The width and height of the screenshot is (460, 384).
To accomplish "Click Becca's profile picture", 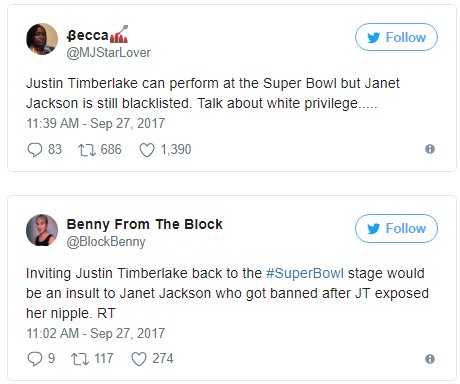I will (42, 39).
